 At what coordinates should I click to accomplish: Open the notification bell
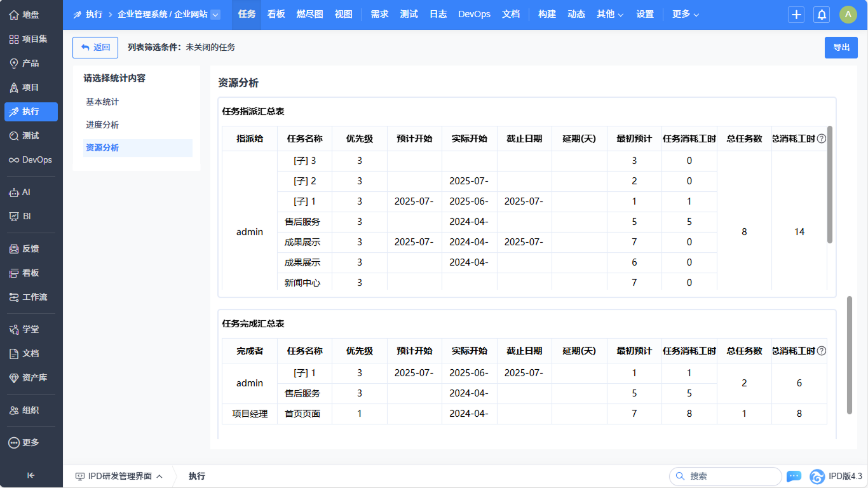point(822,15)
